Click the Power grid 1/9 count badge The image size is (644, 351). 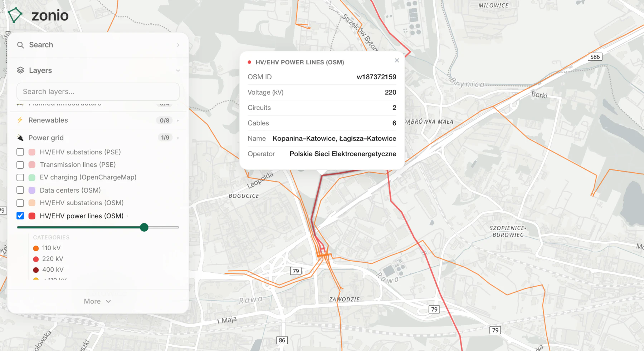click(165, 138)
